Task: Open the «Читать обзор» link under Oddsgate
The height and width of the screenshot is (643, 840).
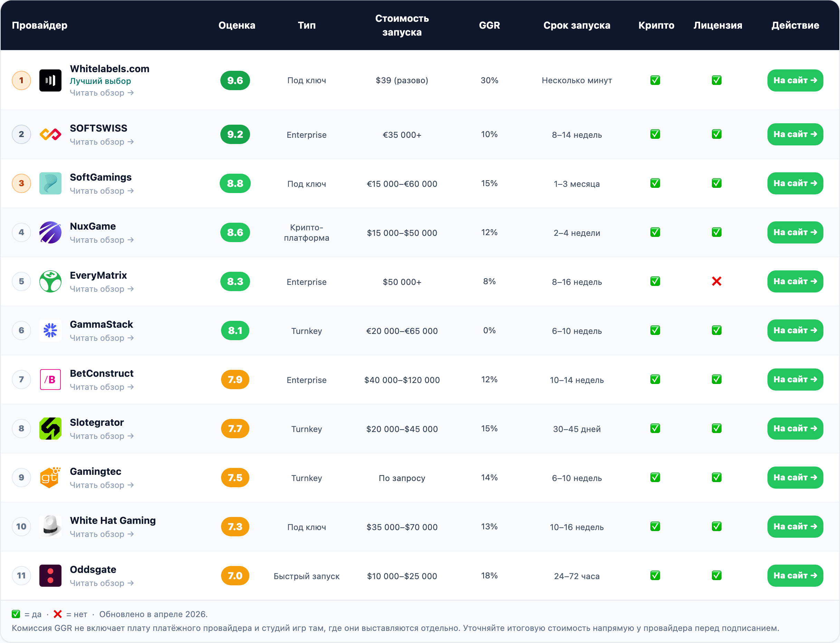Action: click(102, 583)
